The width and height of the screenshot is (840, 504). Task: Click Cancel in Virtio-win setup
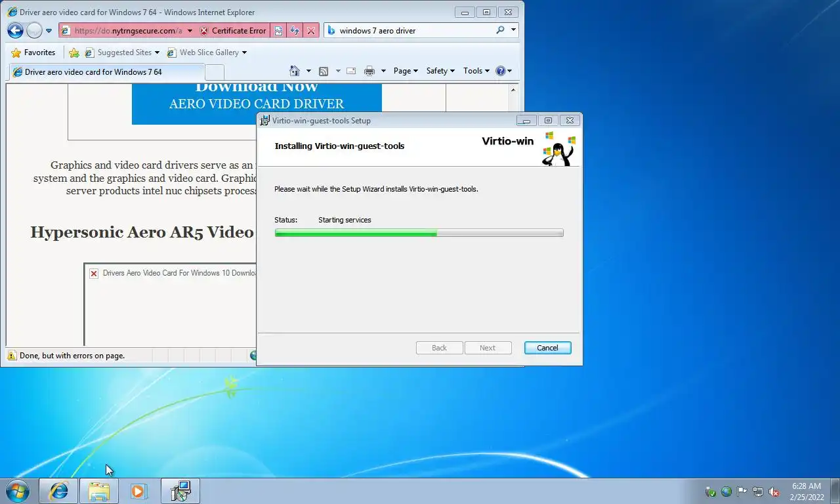tap(547, 348)
